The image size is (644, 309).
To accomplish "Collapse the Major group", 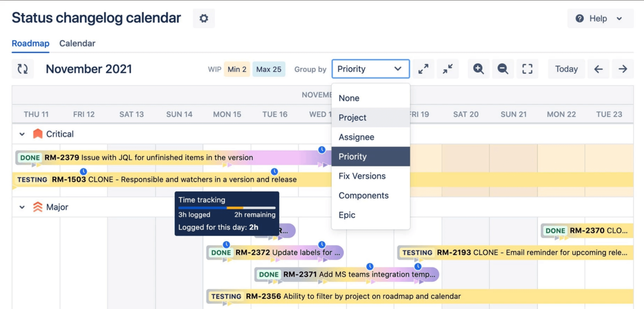I will [22, 207].
